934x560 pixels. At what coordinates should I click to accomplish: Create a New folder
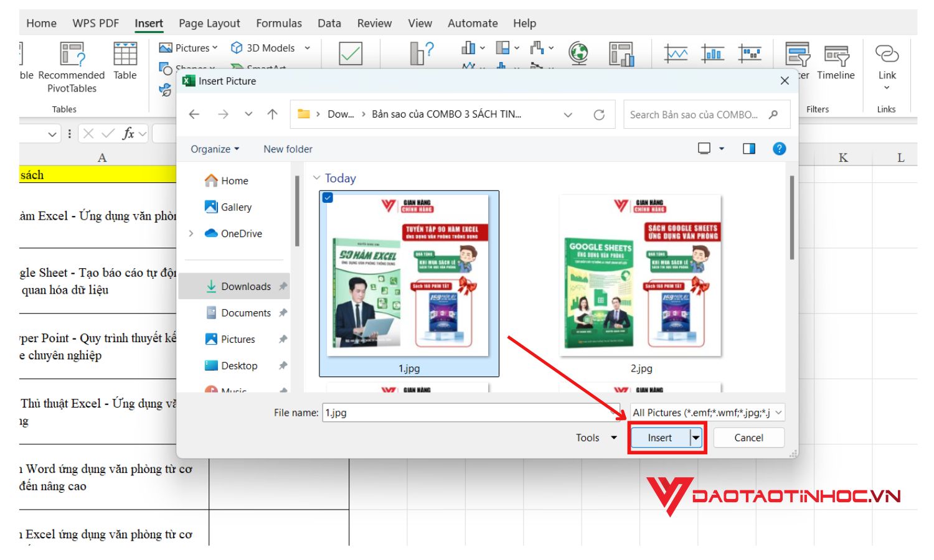coord(287,149)
